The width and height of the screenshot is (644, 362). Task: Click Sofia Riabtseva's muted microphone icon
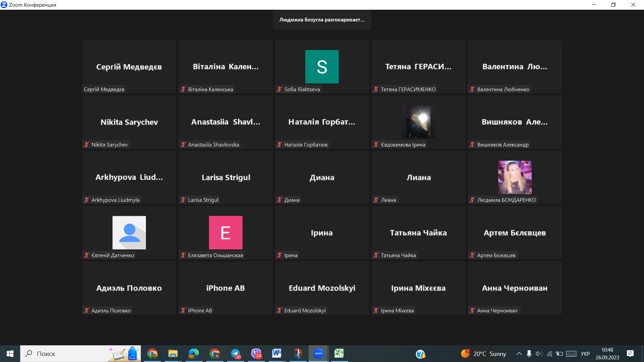pyautogui.click(x=279, y=89)
